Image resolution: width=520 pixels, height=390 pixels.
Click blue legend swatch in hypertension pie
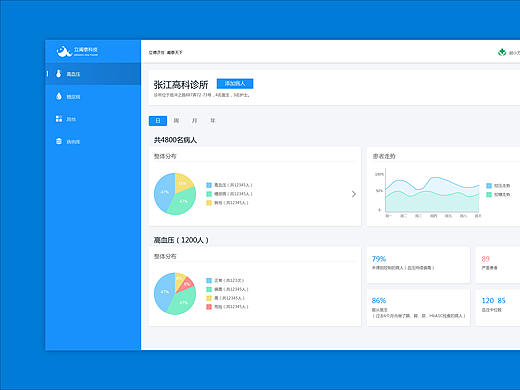209,280
